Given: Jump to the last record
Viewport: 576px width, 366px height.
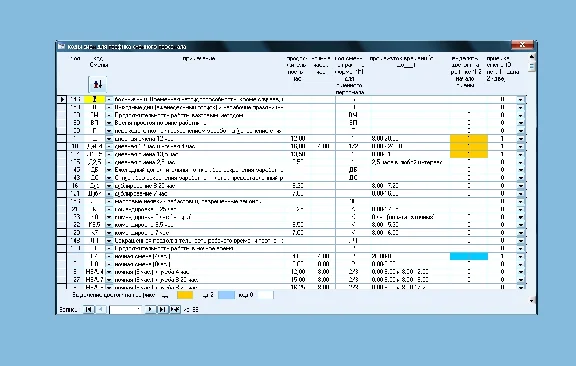Looking at the screenshot, I should coord(162,309).
